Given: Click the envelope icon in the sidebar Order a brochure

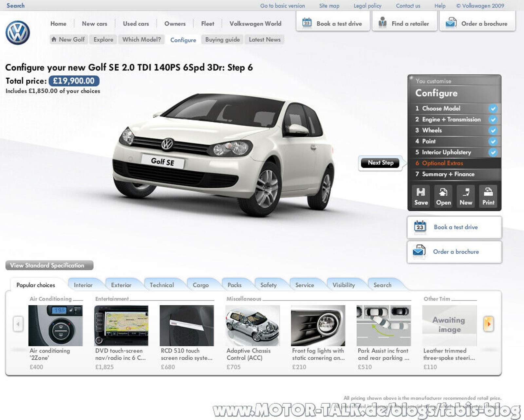Looking at the screenshot, I should [x=419, y=251].
